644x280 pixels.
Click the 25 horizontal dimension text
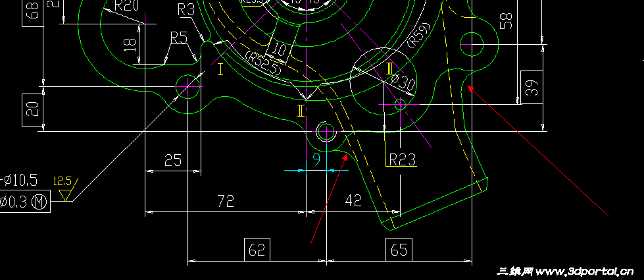click(x=173, y=160)
